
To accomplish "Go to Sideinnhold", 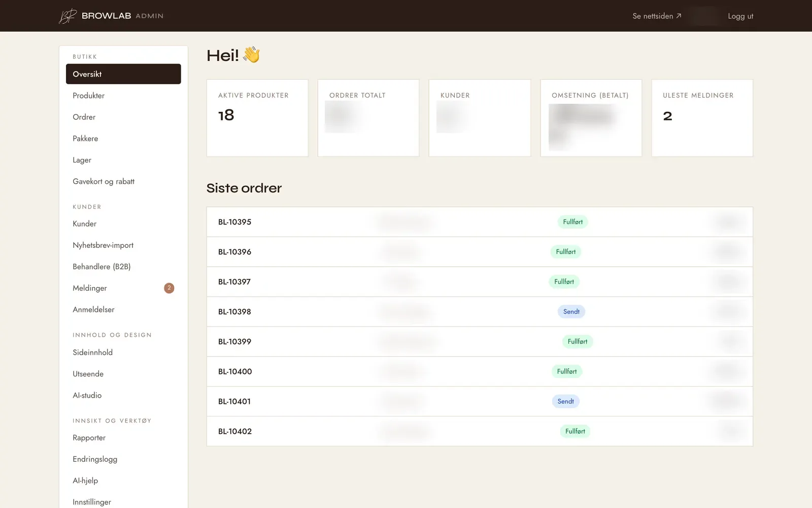I will coord(123,353).
